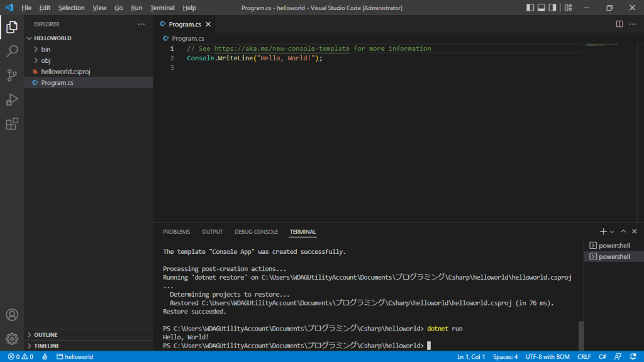644x362 pixels.
Task: Expand the bin folder
Action: [44, 49]
